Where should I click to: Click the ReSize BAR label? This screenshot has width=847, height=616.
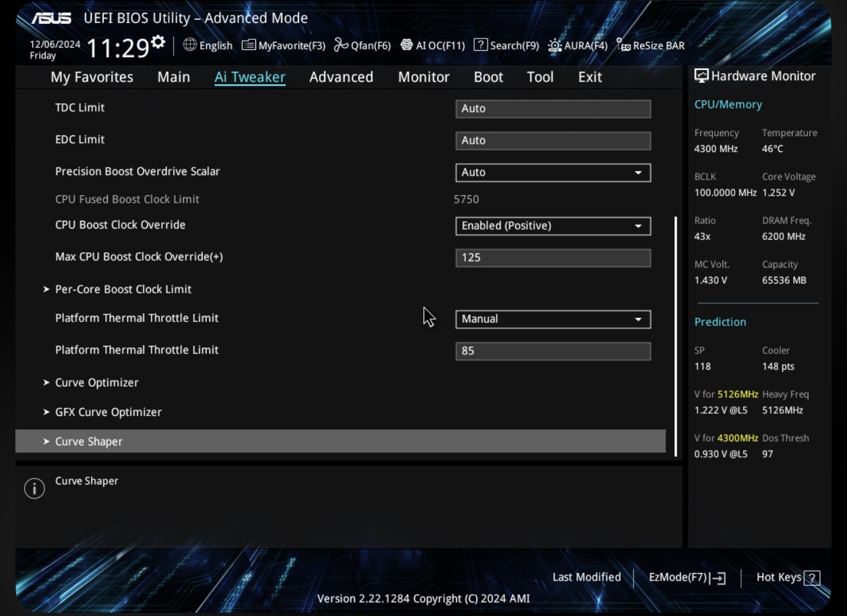pyautogui.click(x=659, y=46)
